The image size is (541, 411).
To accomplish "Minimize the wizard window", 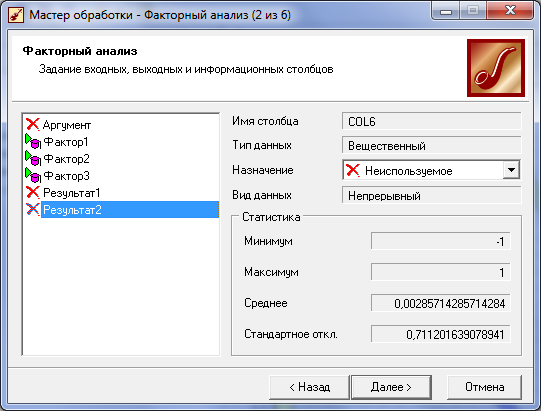I will [446, 10].
